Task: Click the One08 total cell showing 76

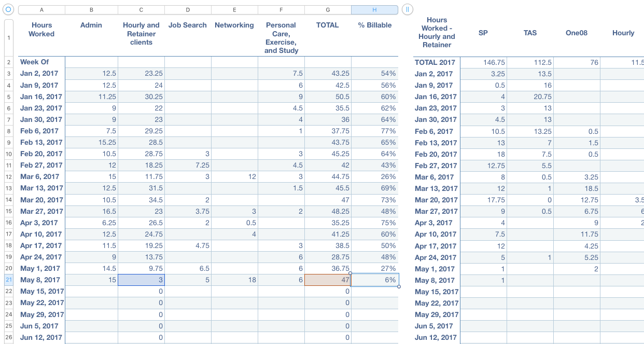Action: [x=577, y=62]
